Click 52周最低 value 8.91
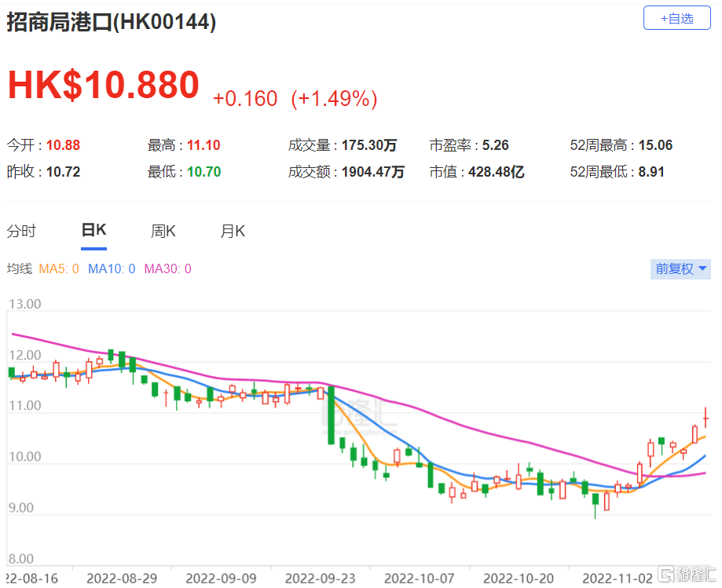The image size is (722, 588). coord(651,172)
